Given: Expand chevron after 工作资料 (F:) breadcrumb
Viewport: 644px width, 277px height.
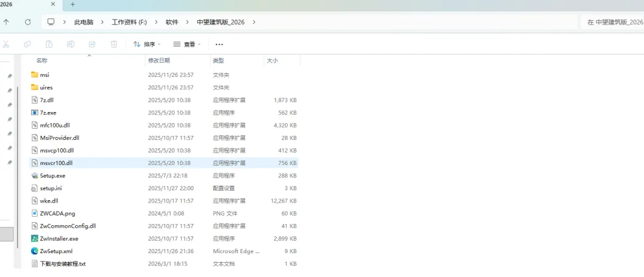Looking at the screenshot, I should click(x=156, y=22).
